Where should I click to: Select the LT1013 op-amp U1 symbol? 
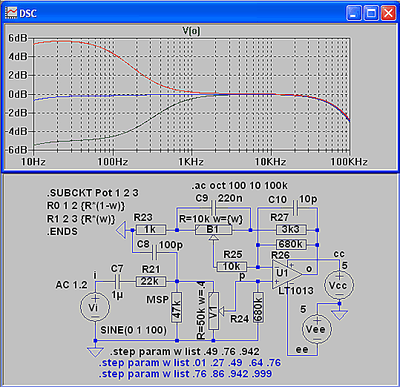287,274
